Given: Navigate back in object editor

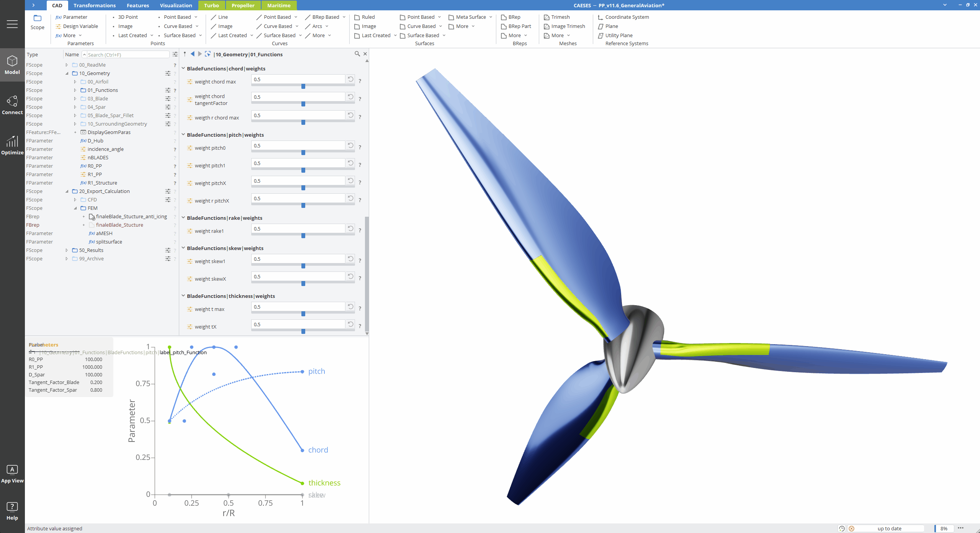Looking at the screenshot, I should click(193, 54).
